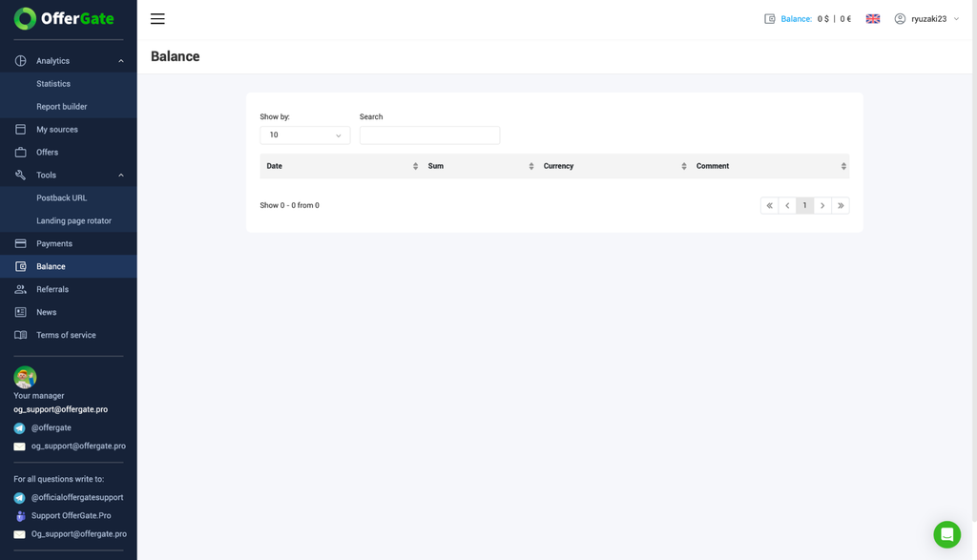Open the green chat widget icon
The image size is (977, 560).
(x=946, y=534)
